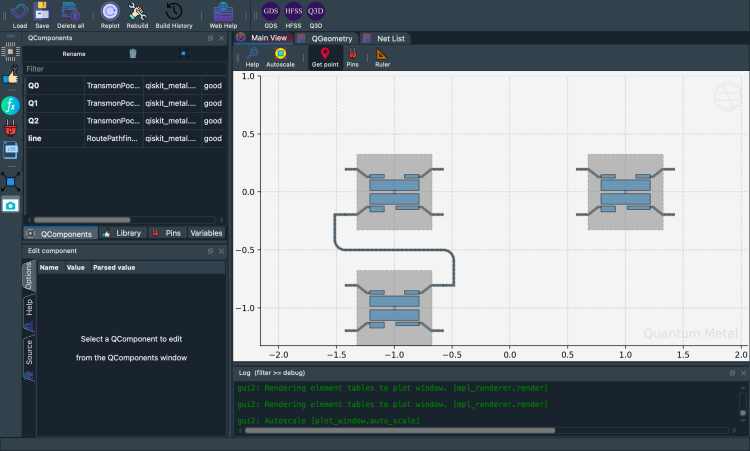
Task: Toggle the Pins display in plot toolbar
Action: (x=353, y=57)
